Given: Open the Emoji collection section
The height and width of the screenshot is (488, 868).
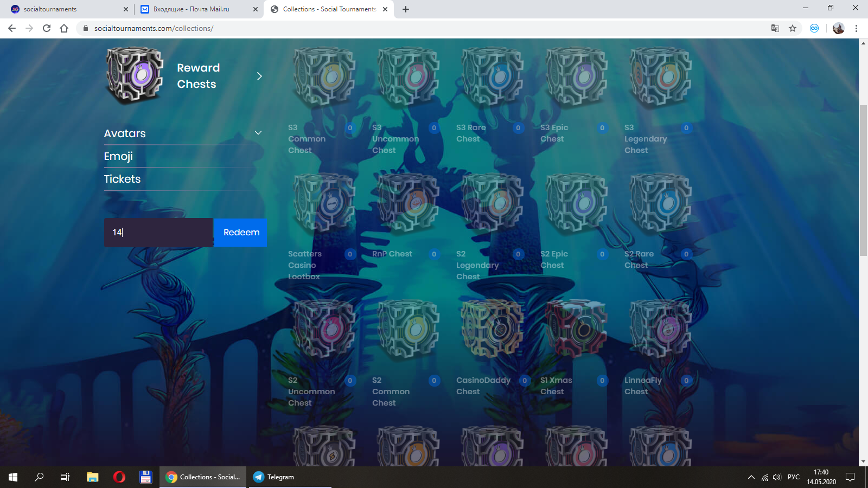Looking at the screenshot, I should (118, 156).
